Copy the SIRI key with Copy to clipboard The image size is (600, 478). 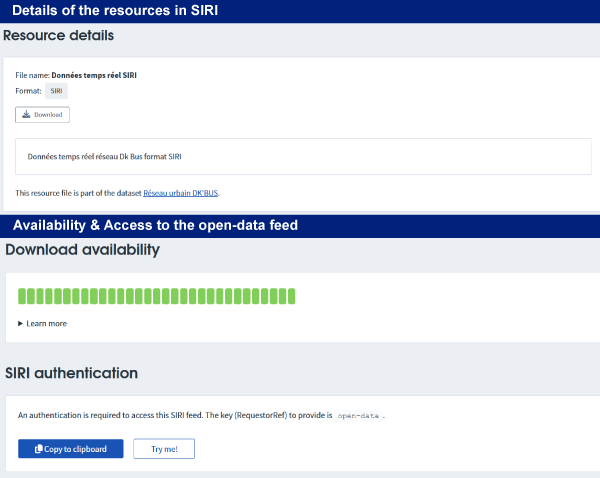tap(70, 449)
